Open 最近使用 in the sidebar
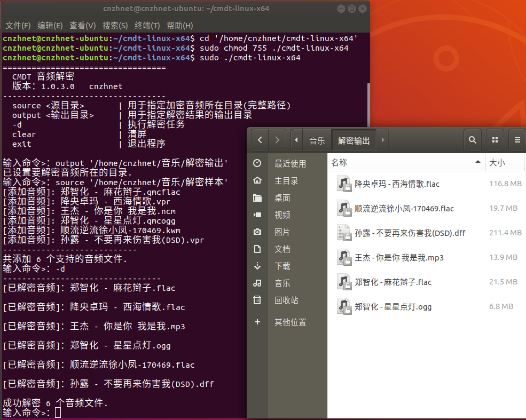 (x=290, y=164)
